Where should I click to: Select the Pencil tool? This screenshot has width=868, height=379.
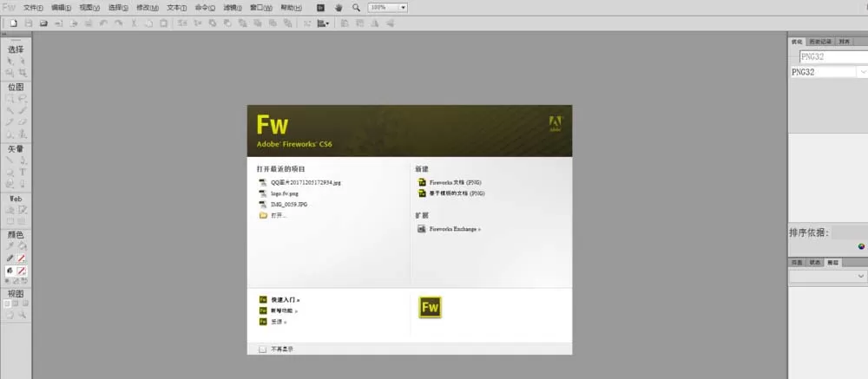point(10,121)
